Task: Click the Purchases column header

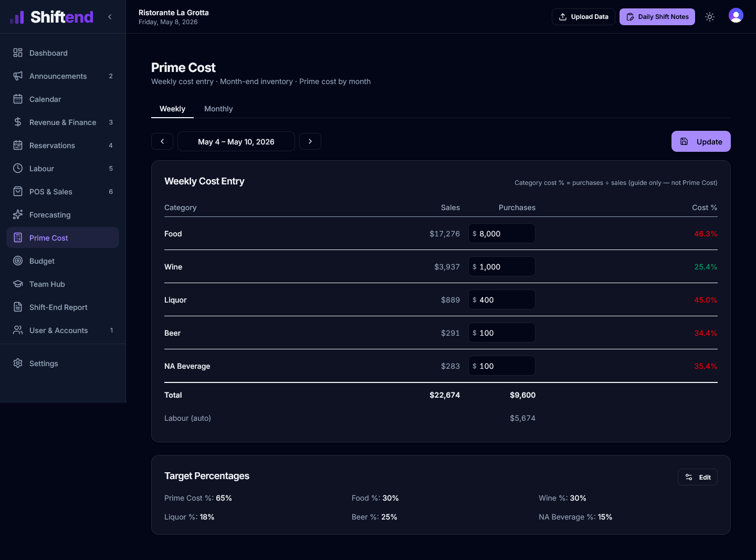Action: click(x=517, y=208)
